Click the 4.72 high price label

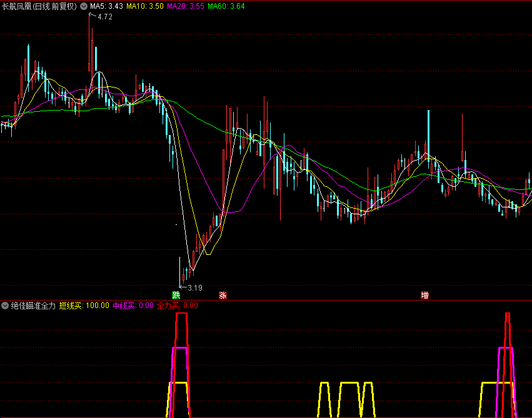pyautogui.click(x=105, y=17)
